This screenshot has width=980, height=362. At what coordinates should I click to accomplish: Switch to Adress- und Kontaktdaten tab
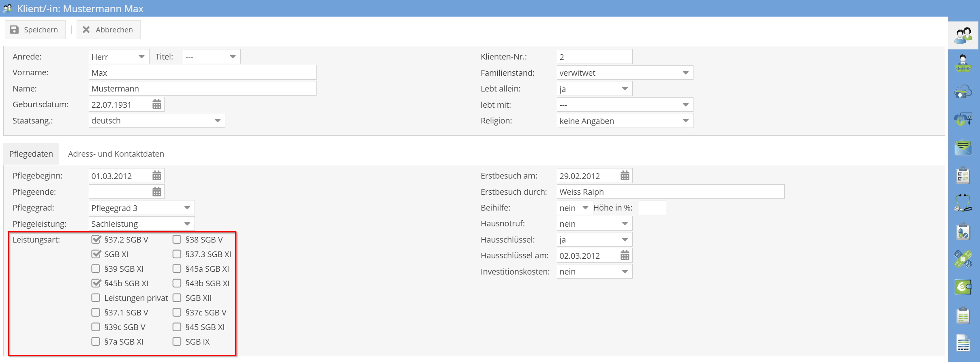click(x=116, y=154)
